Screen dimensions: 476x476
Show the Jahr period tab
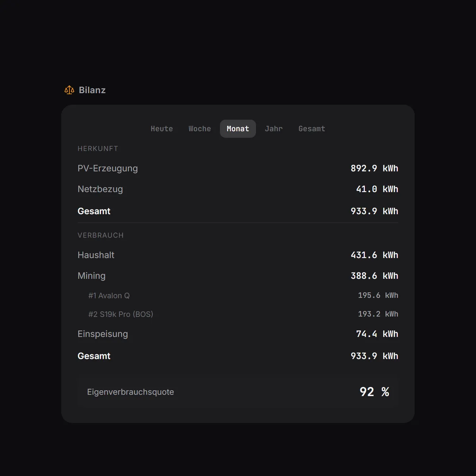click(274, 129)
